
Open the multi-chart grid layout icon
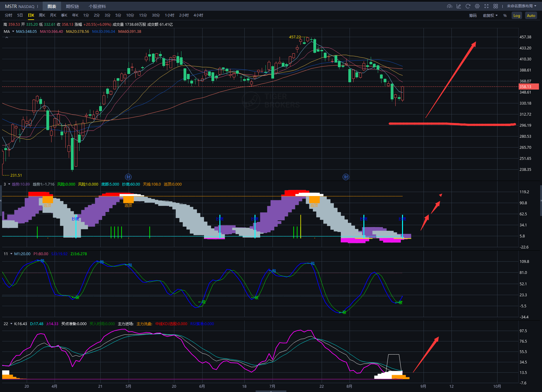tap(496, 6)
